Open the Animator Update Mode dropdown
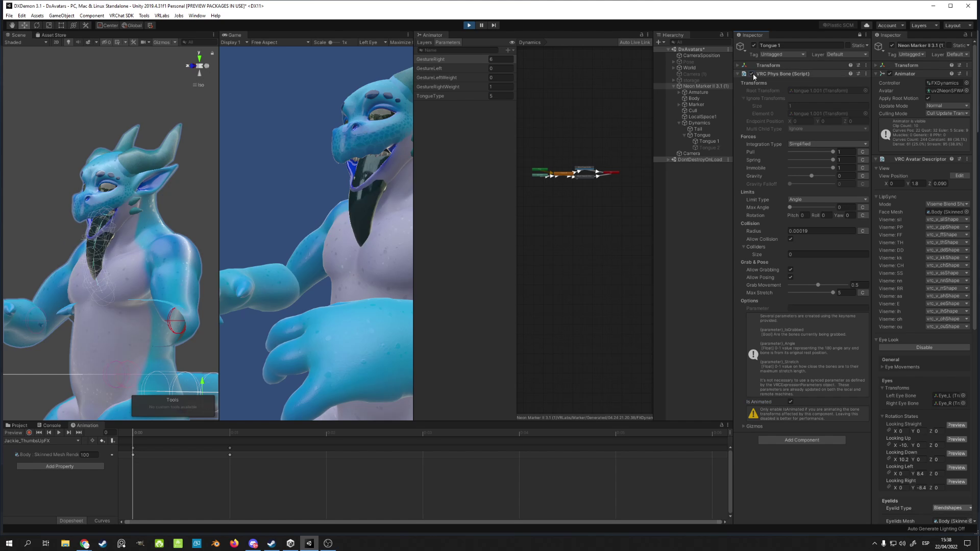 pyautogui.click(x=947, y=106)
